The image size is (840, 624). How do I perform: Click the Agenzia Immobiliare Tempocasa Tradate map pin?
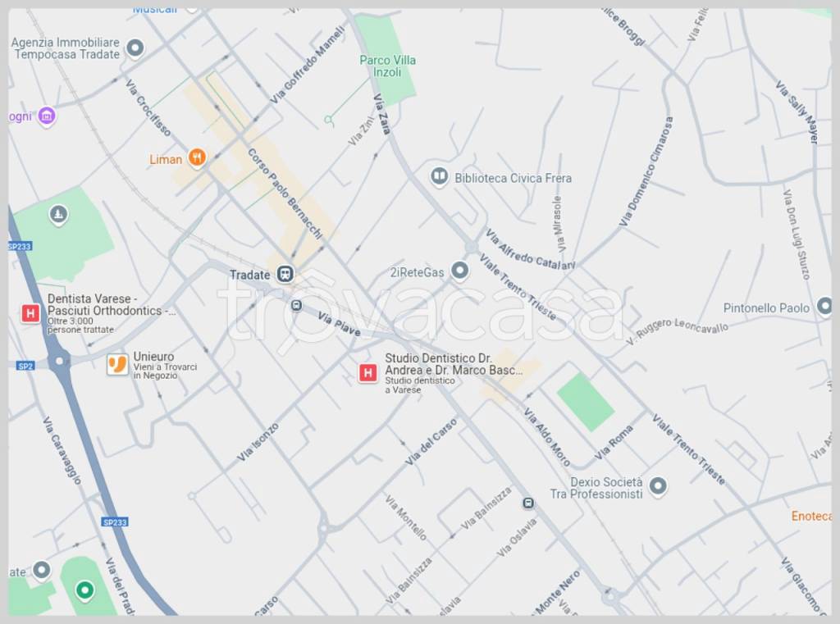click(135, 48)
